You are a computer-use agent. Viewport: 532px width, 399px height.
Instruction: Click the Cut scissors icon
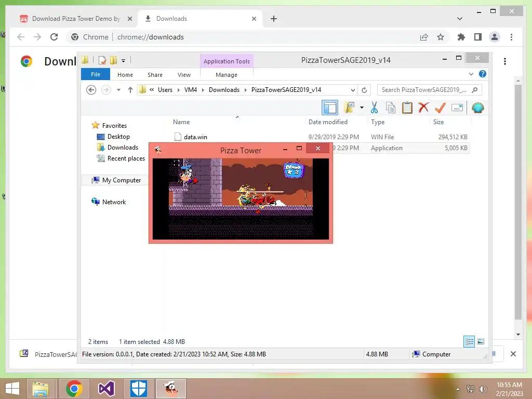[374, 108]
